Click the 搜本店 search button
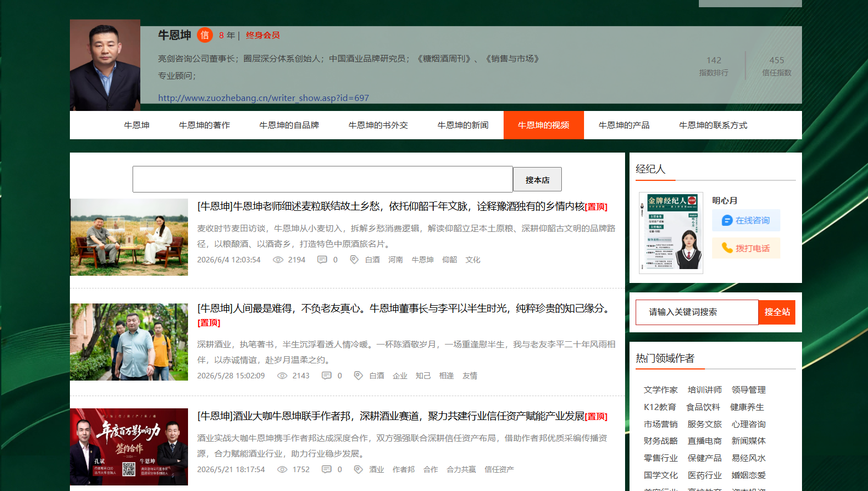Image resolution: width=868 pixels, height=491 pixels. 537,180
